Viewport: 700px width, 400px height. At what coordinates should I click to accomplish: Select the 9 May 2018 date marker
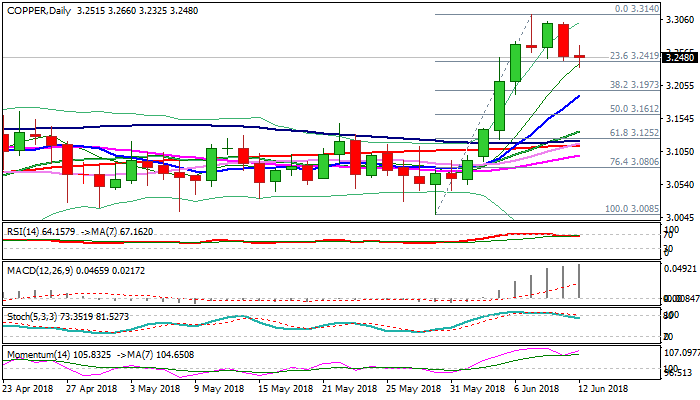click(218, 388)
